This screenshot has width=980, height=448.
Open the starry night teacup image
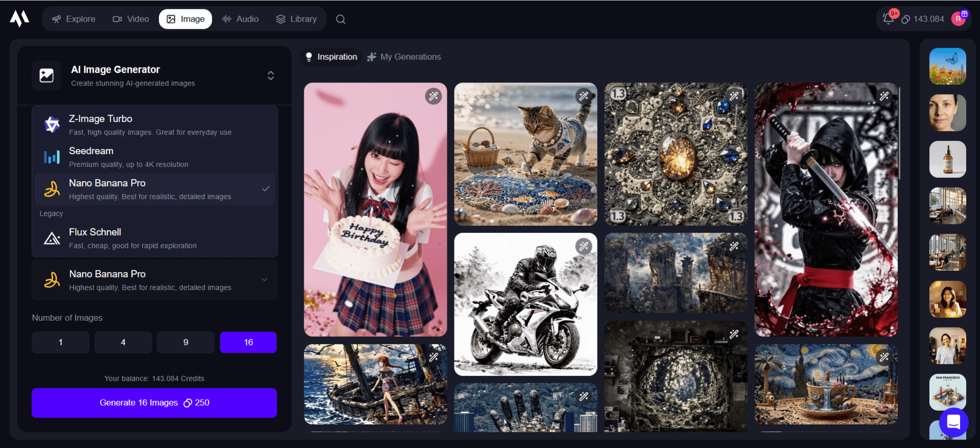[x=826, y=384]
